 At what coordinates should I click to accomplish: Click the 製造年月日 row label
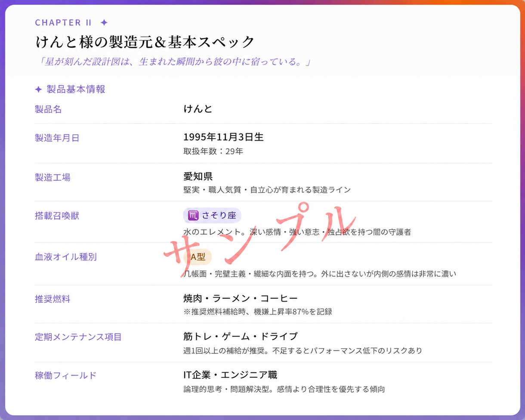pos(57,138)
